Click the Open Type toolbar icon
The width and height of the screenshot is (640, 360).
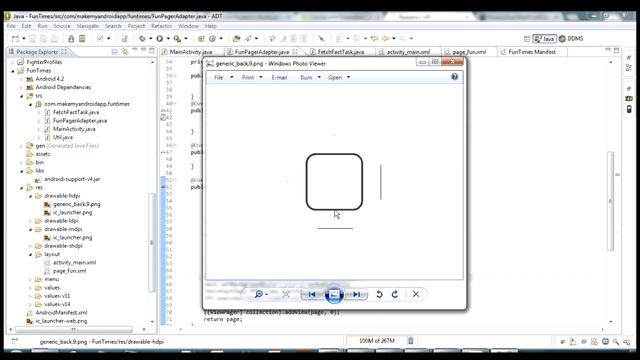[236, 39]
